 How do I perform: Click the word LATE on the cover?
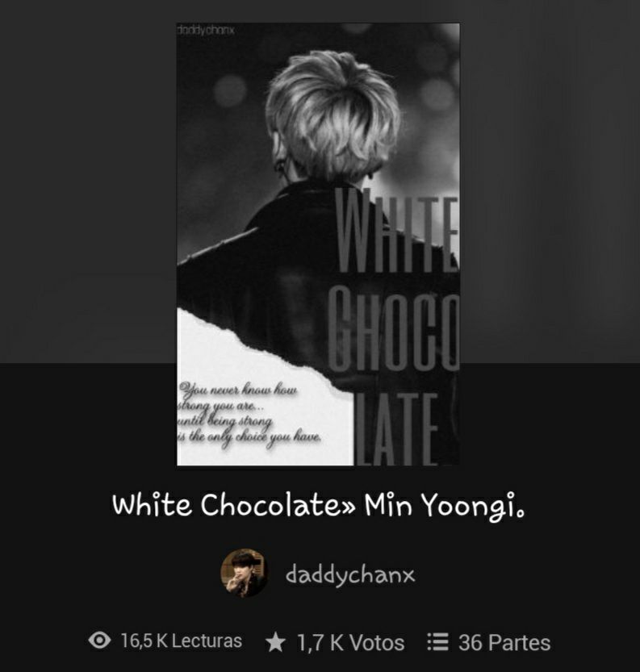click(396, 427)
